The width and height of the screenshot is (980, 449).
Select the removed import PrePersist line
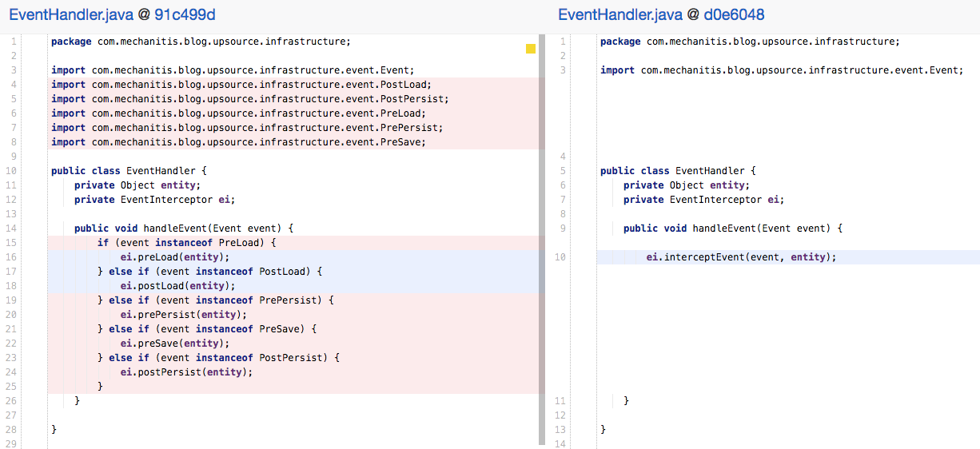[247, 128]
